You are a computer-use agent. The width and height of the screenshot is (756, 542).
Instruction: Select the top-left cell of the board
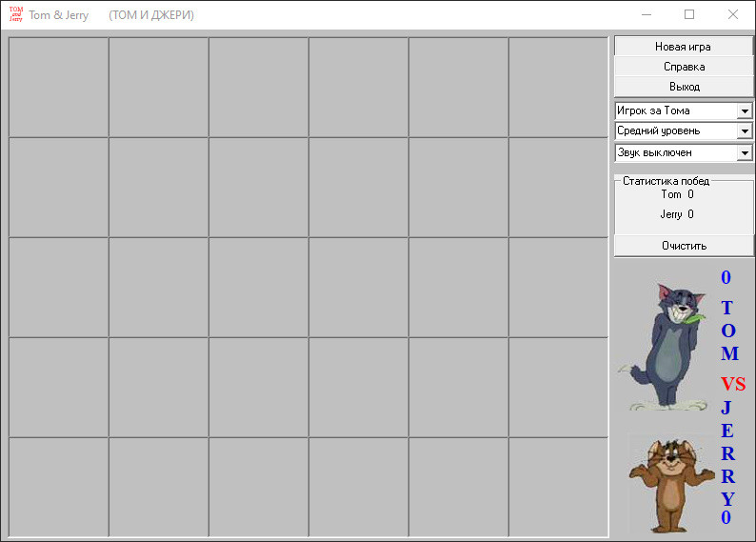pos(58,88)
